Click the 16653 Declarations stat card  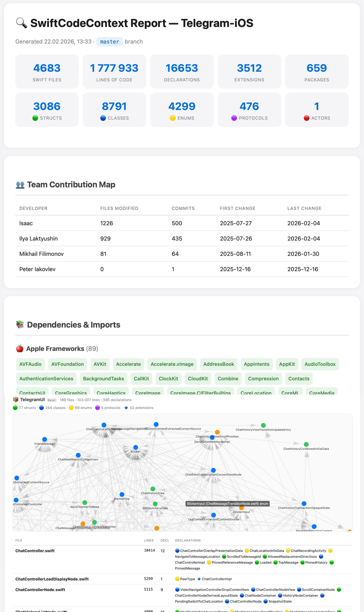pos(182,72)
